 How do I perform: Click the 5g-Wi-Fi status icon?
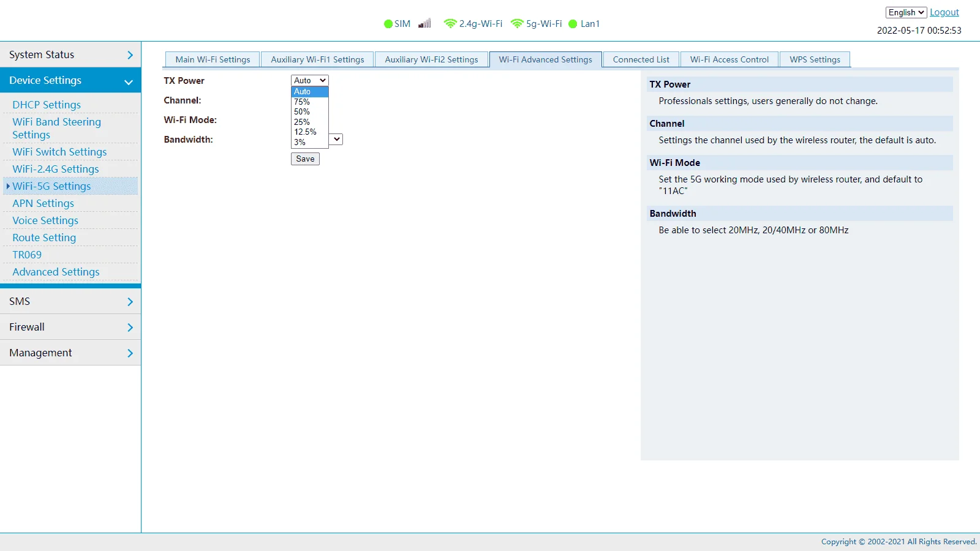(517, 23)
